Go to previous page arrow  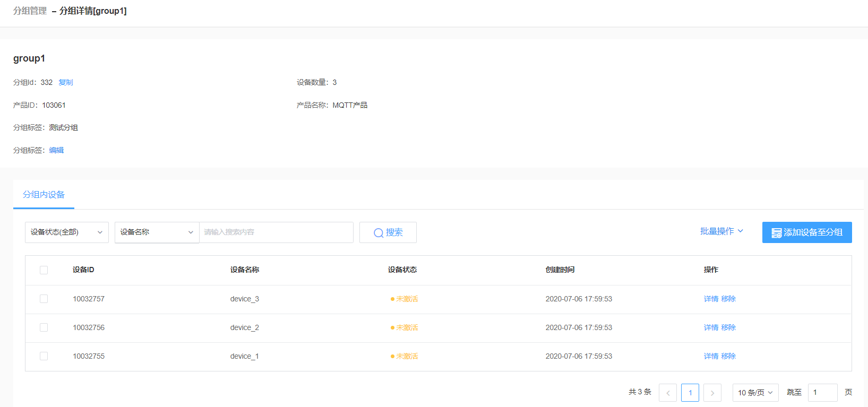coord(667,393)
